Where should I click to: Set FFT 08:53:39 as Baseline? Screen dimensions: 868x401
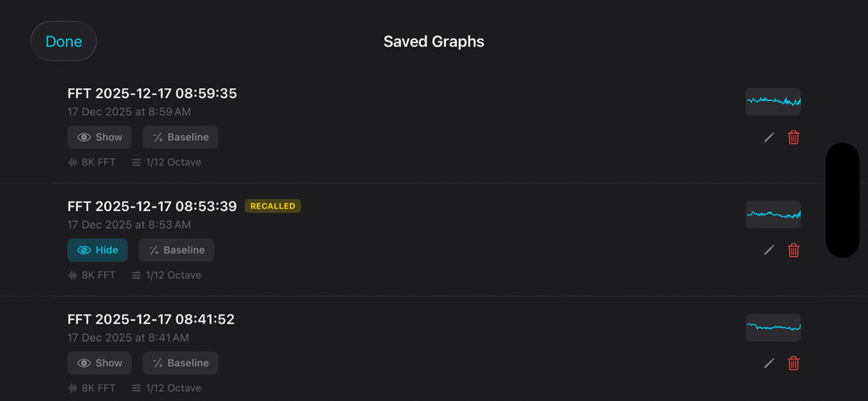click(176, 250)
